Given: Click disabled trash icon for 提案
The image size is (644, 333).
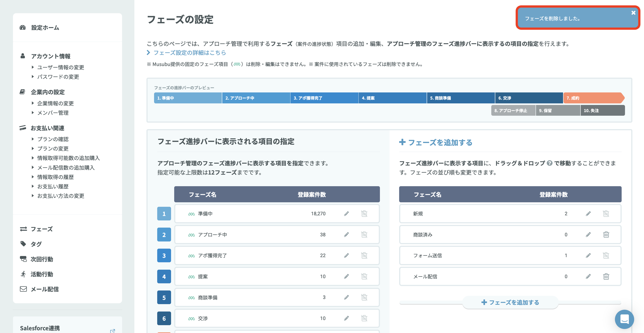Looking at the screenshot, I should click(364, 276).
